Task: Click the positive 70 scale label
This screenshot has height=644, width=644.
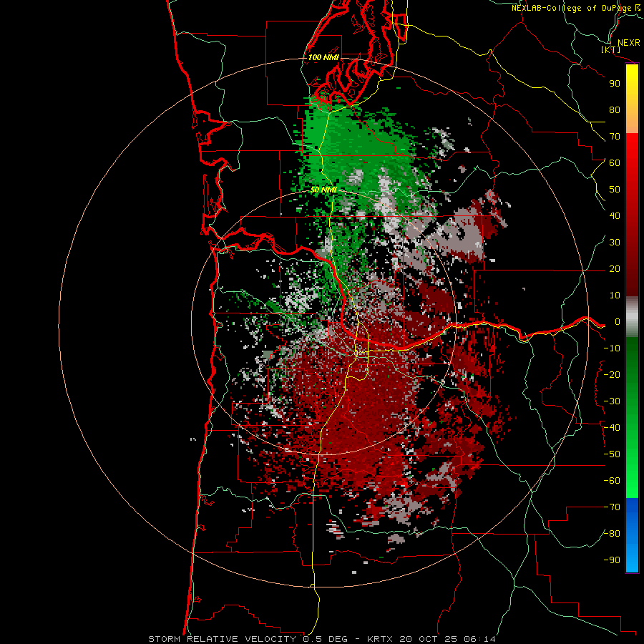Action: 615,137
